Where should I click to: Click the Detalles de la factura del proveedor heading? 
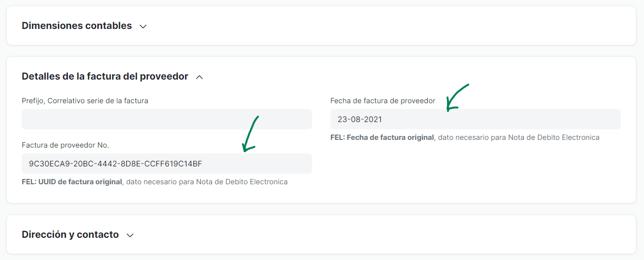(x=105, y=76)
